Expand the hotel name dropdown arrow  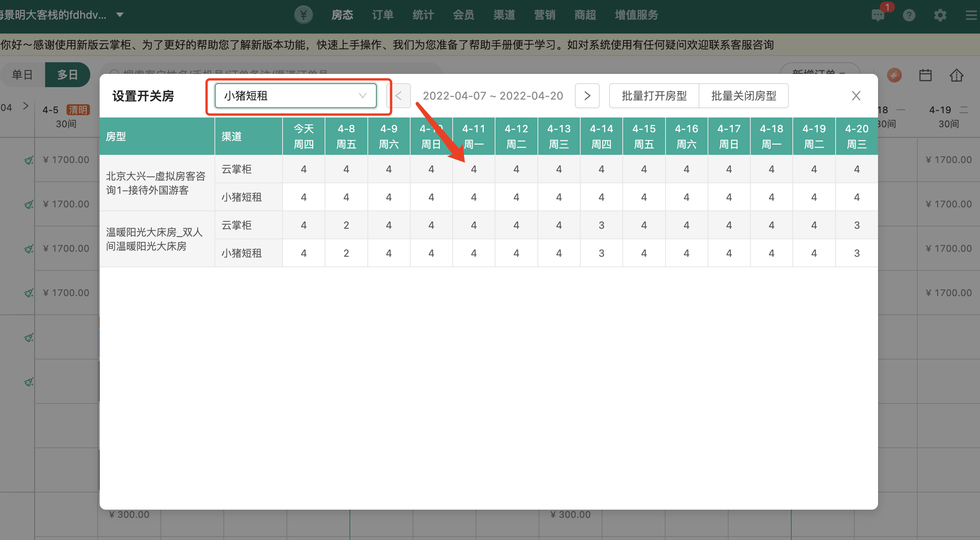[120, 15]
